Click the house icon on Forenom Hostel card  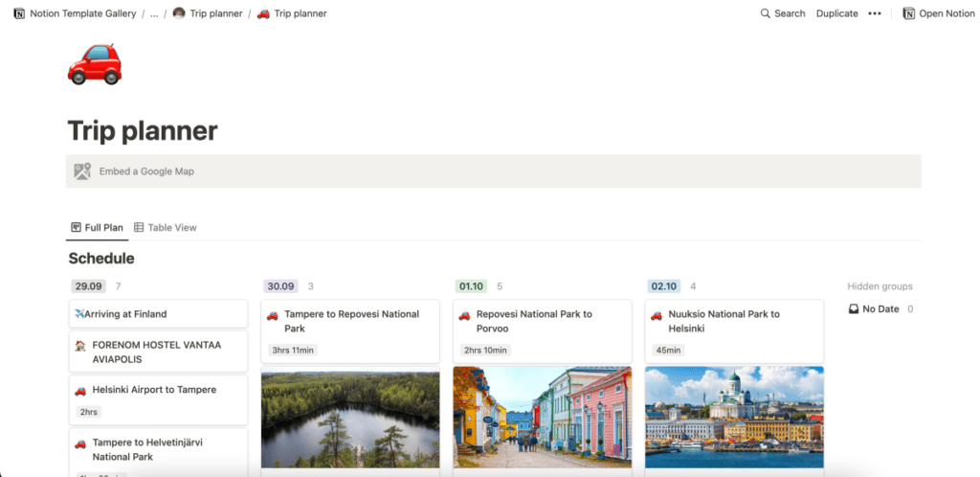(x=80, y=345)
